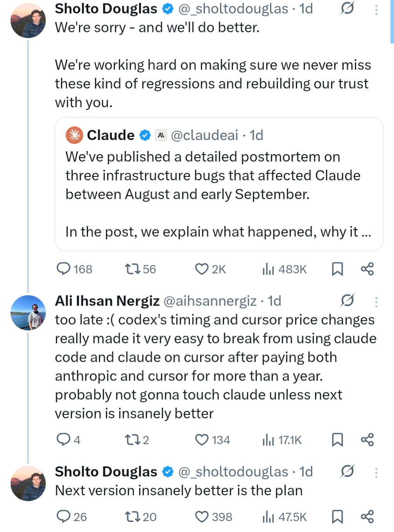Open more options menu on top post
Viewport: 394px width, 532px height.
coord(376,9)
